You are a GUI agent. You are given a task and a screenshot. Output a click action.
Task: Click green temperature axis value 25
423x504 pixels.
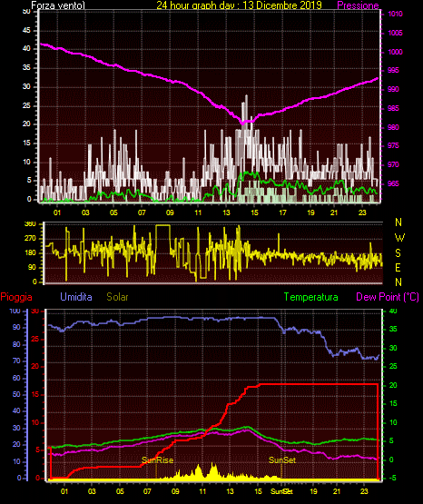pyautogui.click(x=393, y=366)
